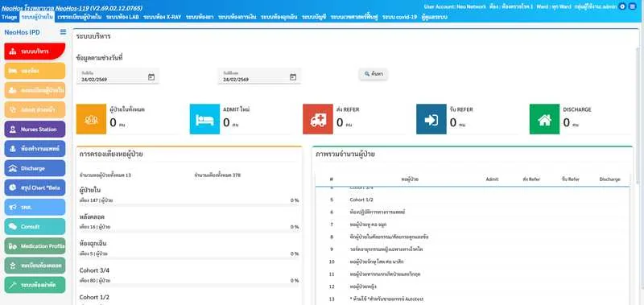Open Discharge in the sidebar
Image resolution: width=644 pixels, height=305 pixels.
(35, 168)
